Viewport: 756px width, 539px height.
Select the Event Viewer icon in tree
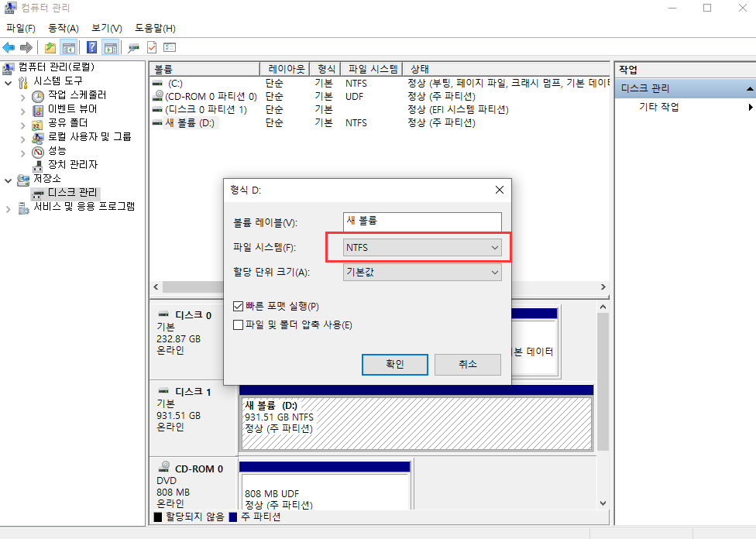(x=38, y=110)
